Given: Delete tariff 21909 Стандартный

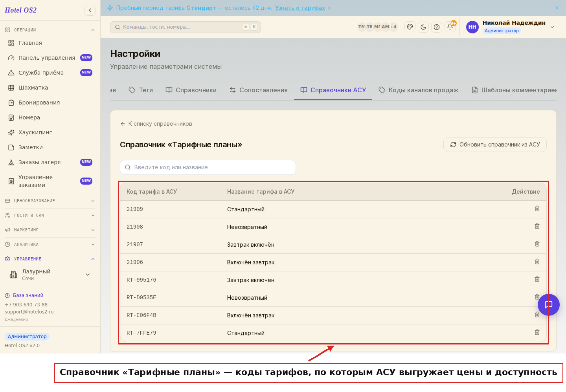Looking at the screenshot, I should 537,209.
